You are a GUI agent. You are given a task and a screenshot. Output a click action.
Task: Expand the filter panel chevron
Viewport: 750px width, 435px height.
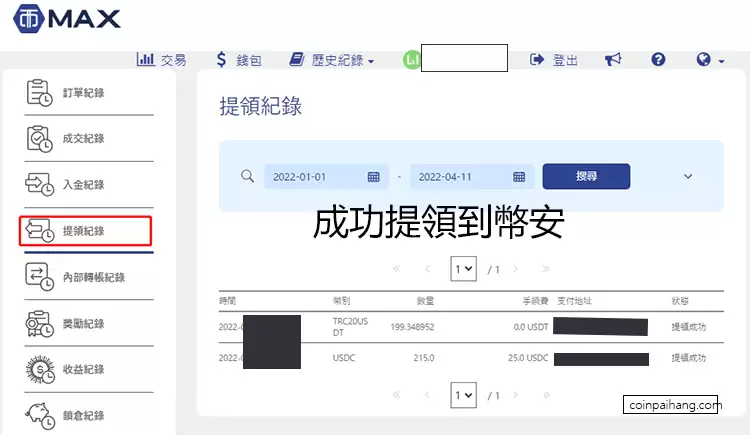(688, 177)
